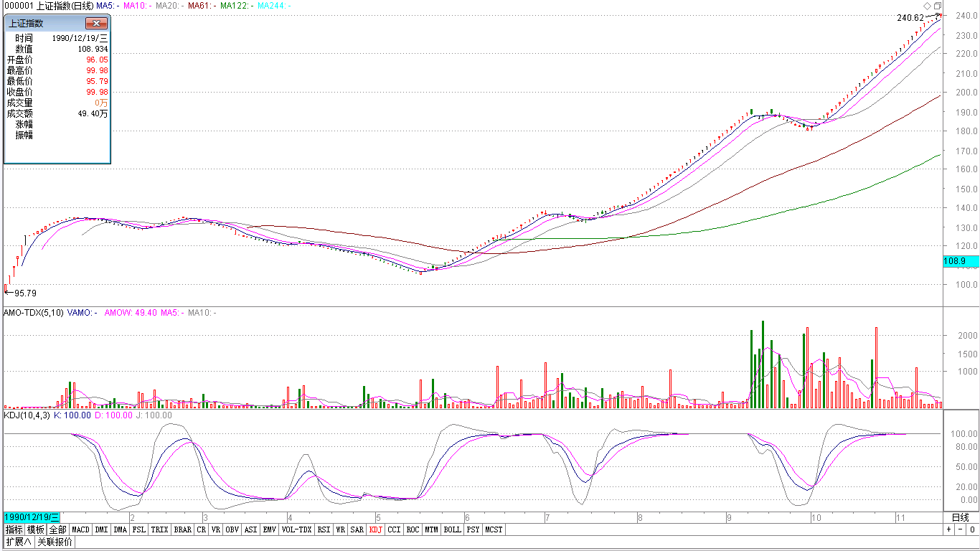Click the overlapping-windows restore icon at chart top-right
Viewport: 980px width, 551px height.
(938, 6)
